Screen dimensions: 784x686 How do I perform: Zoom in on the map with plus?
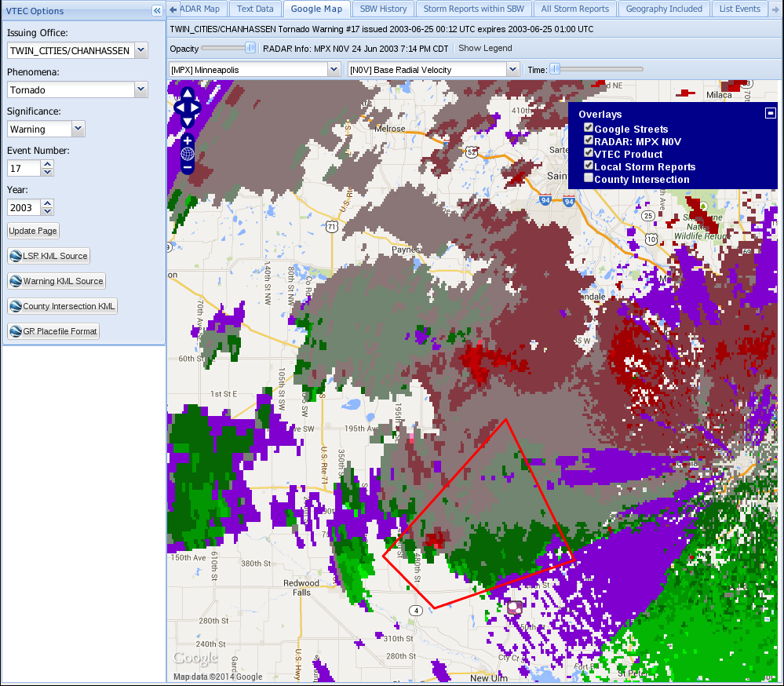(x=188, y=140)
